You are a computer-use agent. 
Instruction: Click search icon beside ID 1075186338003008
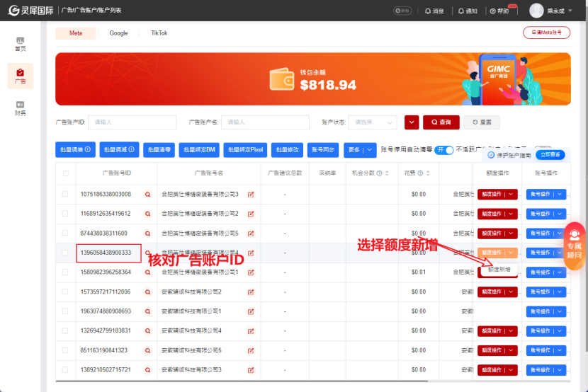[x=148, y=195]
